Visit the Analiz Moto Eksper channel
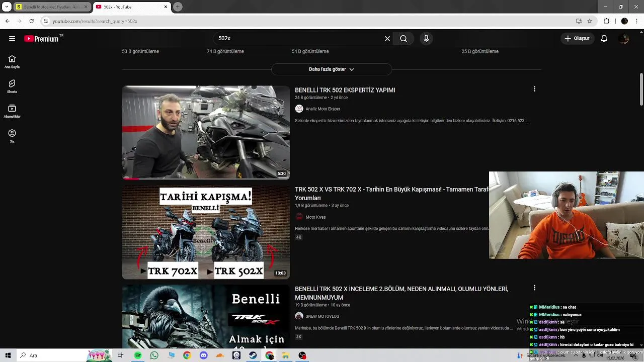The width and height of the screenshot is (644, 362). (x=323, y=109)
